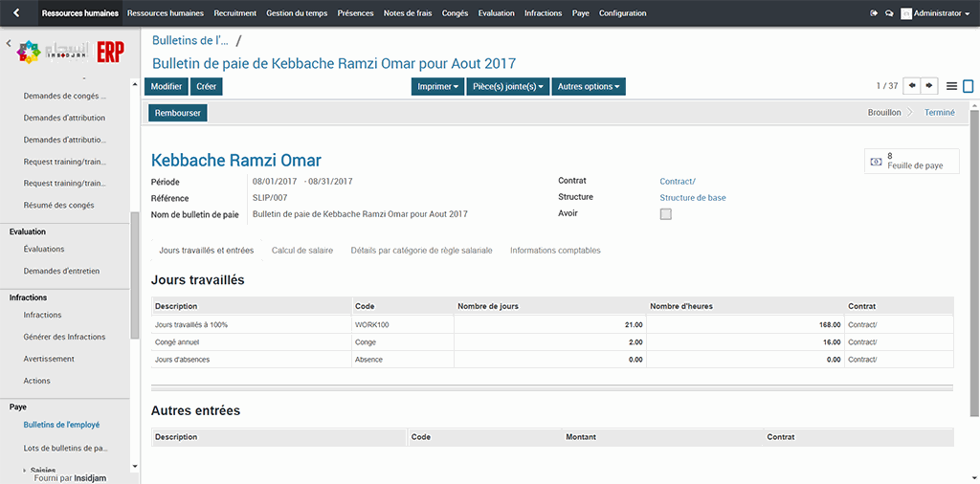This screenshot has height=484, width=980.
Task: Open the Imprimer dropdown
Action: [x=438, y=86]
